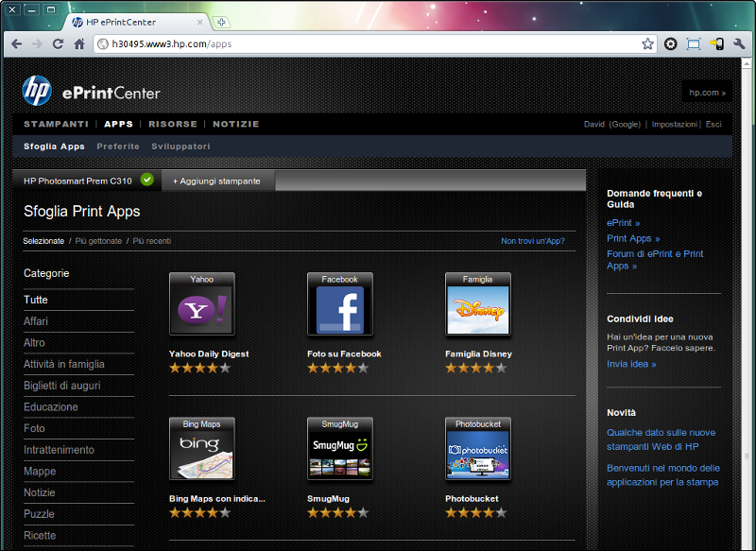756x551 pixels.
Task: Click the SmugMug star rating
Action: click(338, 513)
